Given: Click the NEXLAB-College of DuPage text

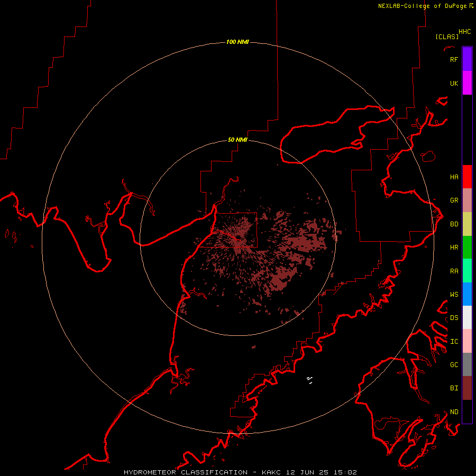Looking at the screenshot, I should [422, 6].
